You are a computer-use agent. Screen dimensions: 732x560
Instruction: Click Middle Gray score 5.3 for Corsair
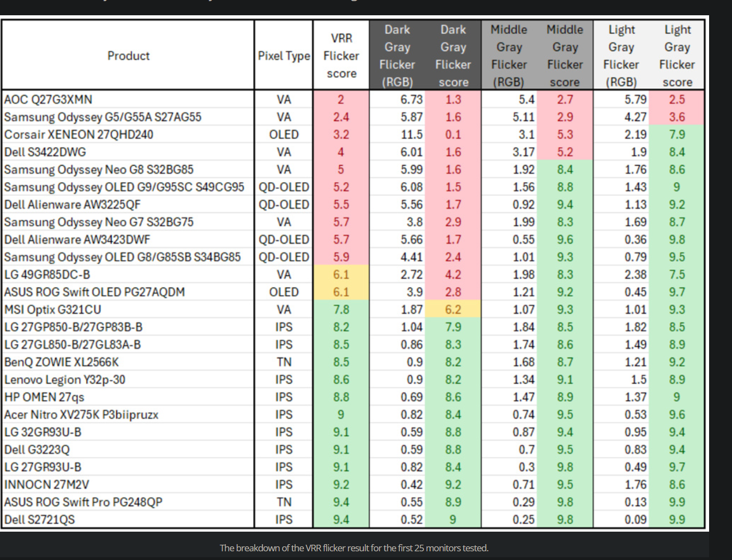565,135
